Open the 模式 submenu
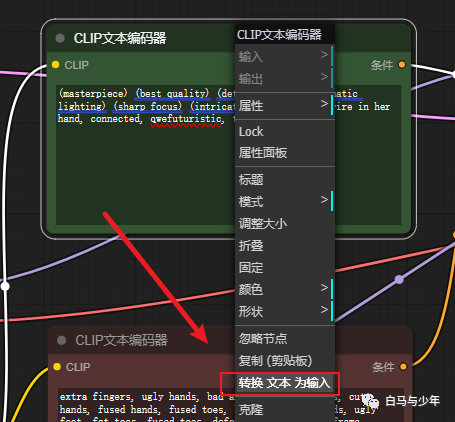 coord(285,201)
